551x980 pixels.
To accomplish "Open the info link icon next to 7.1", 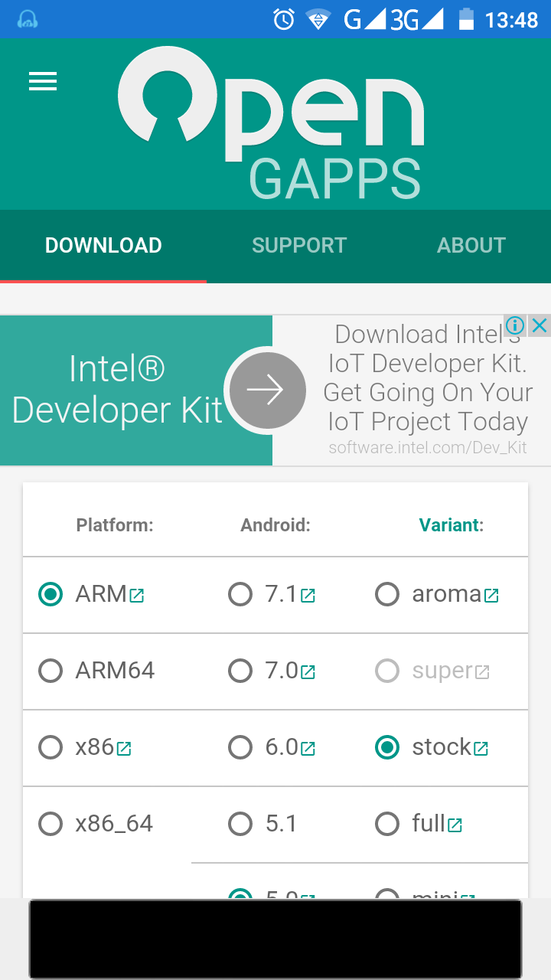I will [x=308, y=596].
